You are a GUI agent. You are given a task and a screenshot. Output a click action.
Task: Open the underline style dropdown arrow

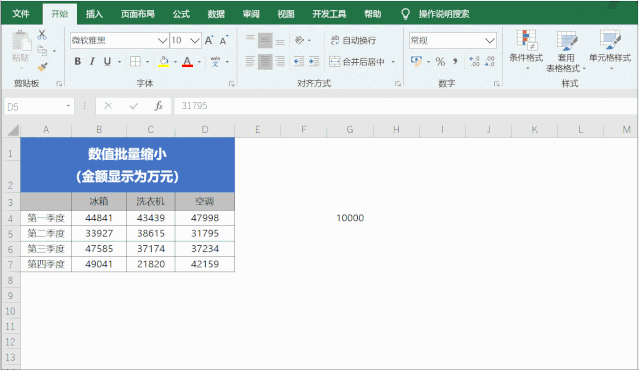click(119, 62)
